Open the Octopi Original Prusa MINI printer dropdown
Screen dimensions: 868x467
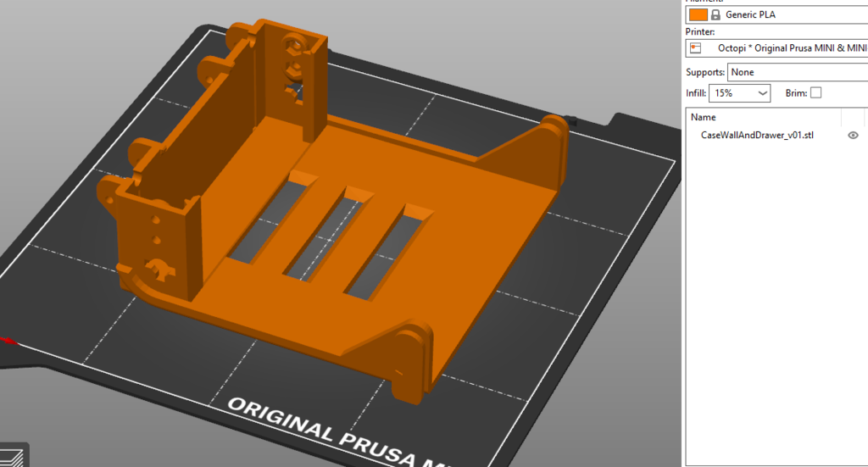click(776, 48)
